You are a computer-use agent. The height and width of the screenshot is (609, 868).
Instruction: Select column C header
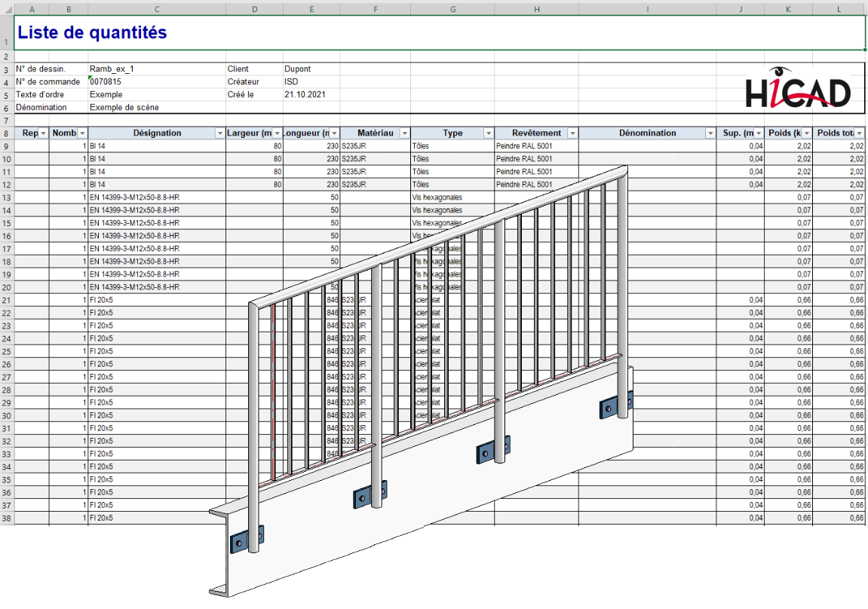click(157, 9)
